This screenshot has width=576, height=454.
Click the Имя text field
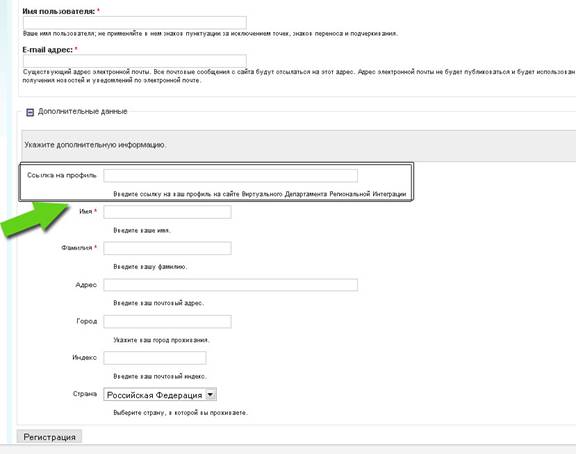click(168, 212)
